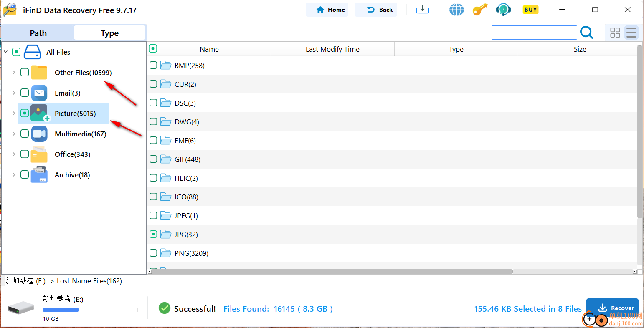Viewport: 644px width, 328px height.
Task: Click the EMF(6) folder icon
Action: point(166,141)
